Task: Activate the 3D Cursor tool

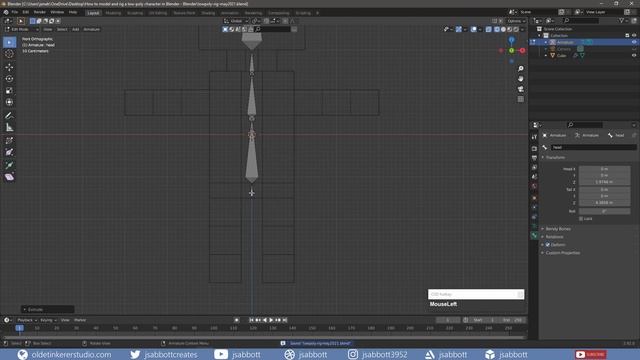Action: tap(9, 54)
